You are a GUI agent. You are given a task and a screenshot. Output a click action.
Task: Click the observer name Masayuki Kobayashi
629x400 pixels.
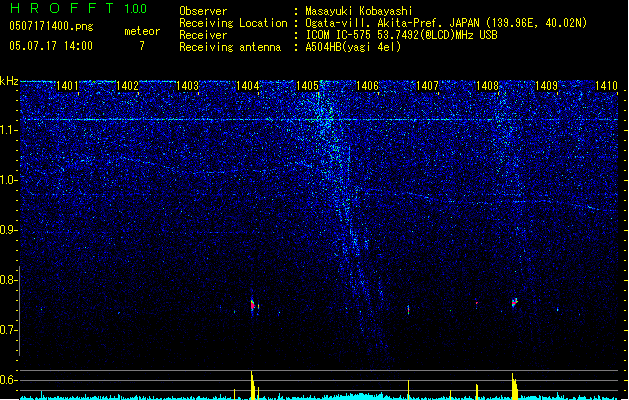click(359, 11)
